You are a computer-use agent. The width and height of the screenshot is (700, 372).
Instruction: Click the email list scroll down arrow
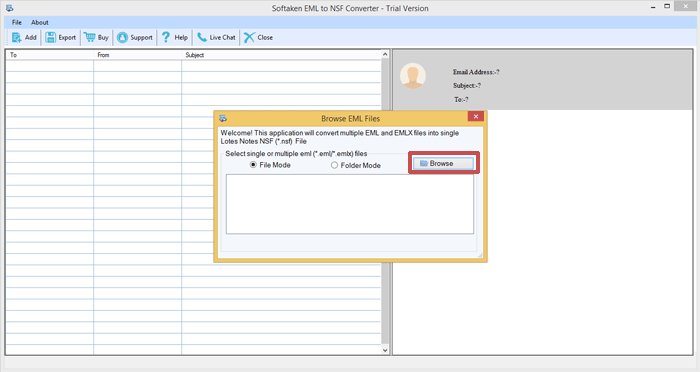(385, 350)
